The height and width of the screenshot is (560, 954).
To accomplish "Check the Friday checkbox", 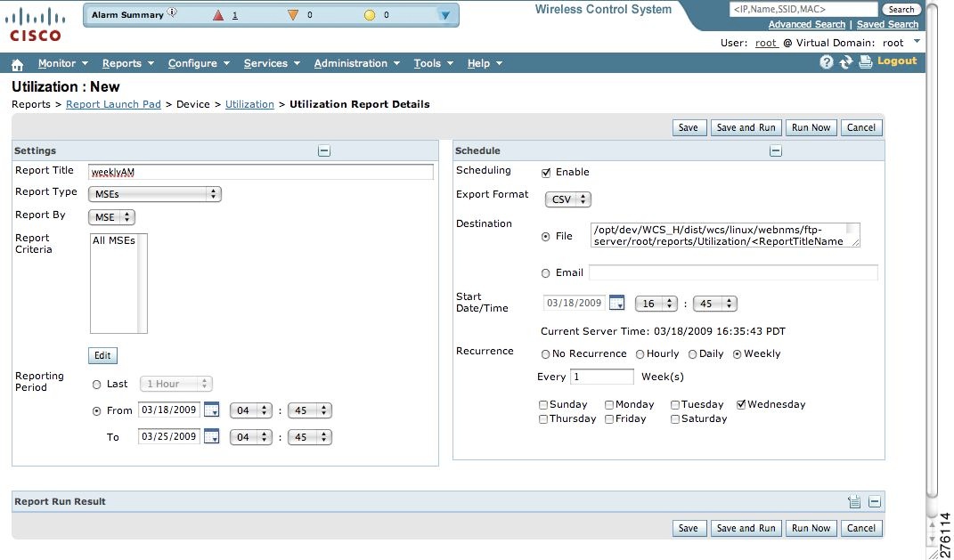I will [x=609, y=419].
